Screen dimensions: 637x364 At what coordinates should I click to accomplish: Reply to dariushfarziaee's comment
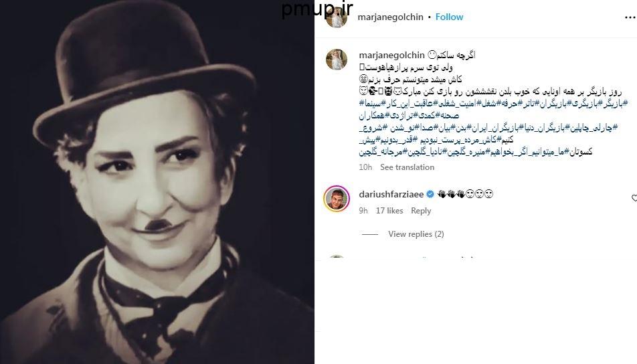click(421, 210)
